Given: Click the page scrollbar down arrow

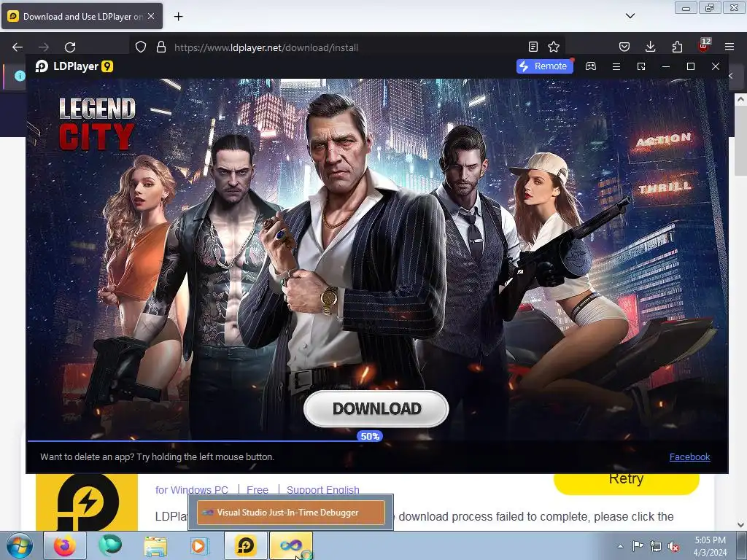Looking at the screenshot, I should (740, 525).
